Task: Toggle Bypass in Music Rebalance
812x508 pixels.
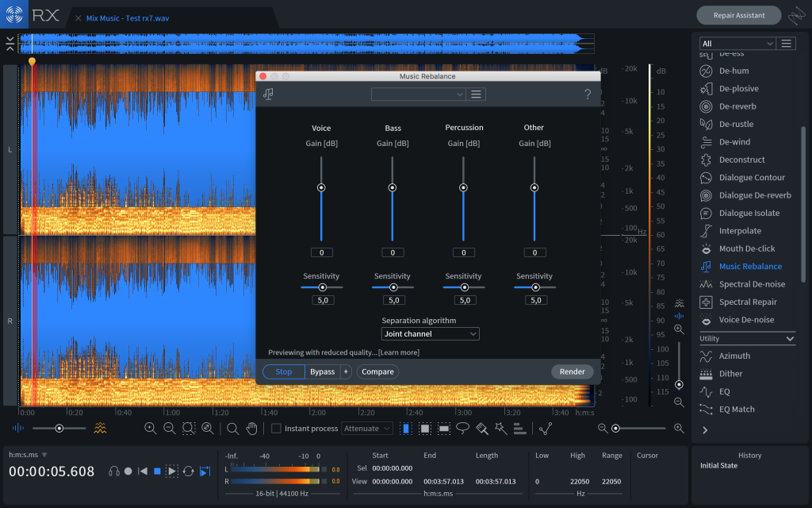Action: (322, 371)
